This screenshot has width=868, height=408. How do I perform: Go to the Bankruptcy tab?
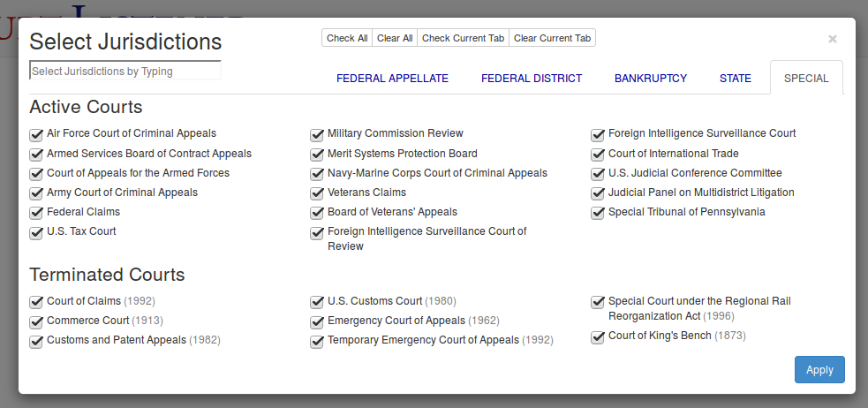(651, 78)
